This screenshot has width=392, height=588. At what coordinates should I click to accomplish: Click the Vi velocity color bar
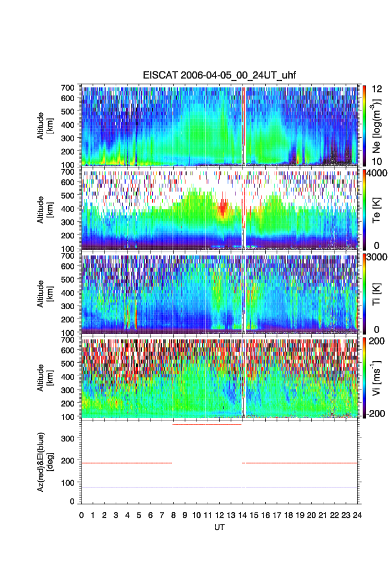tap(364, 378)
